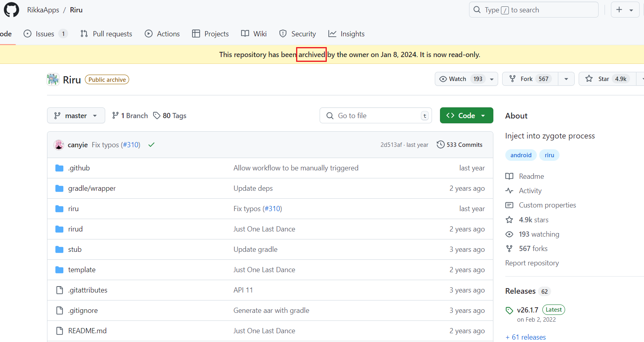
Task: Open the Wiki tab
Action: pyautogui.click(x=254, y=34)
